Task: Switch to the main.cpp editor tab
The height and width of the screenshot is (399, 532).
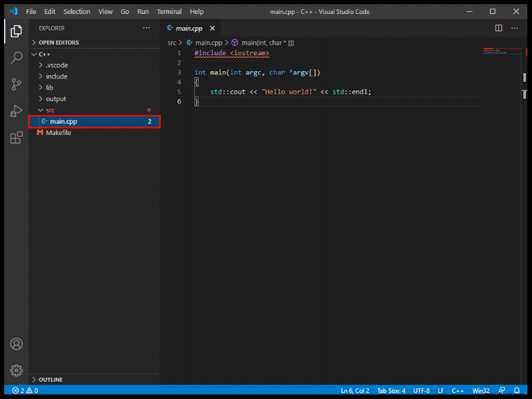Action: (189, 29)
